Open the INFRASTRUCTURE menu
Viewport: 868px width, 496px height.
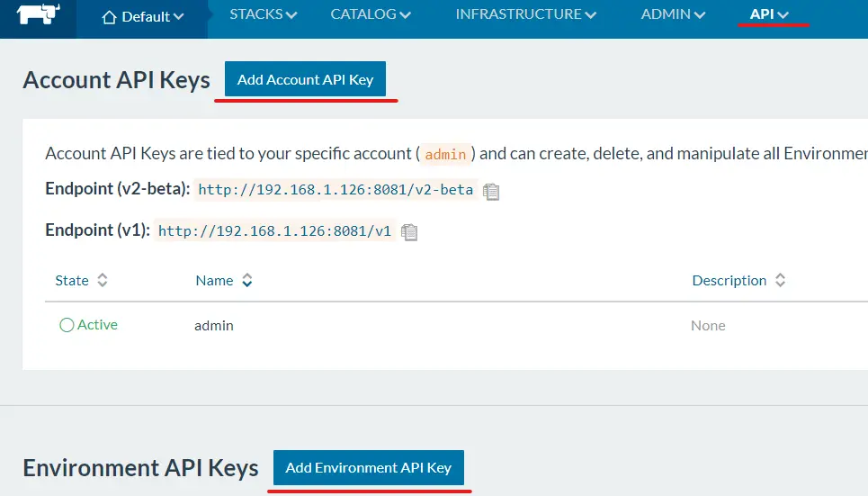525,14
